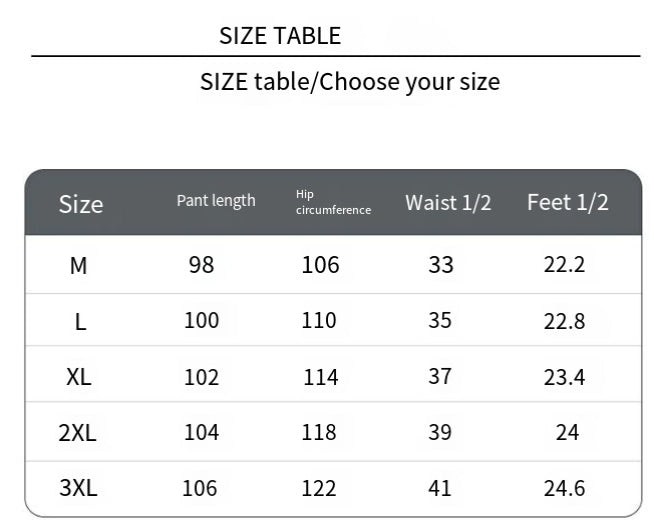The width and height of the screenshot is (654, 530).
Task: Click the SIZE TABLE heading
Action: point(280,36)
